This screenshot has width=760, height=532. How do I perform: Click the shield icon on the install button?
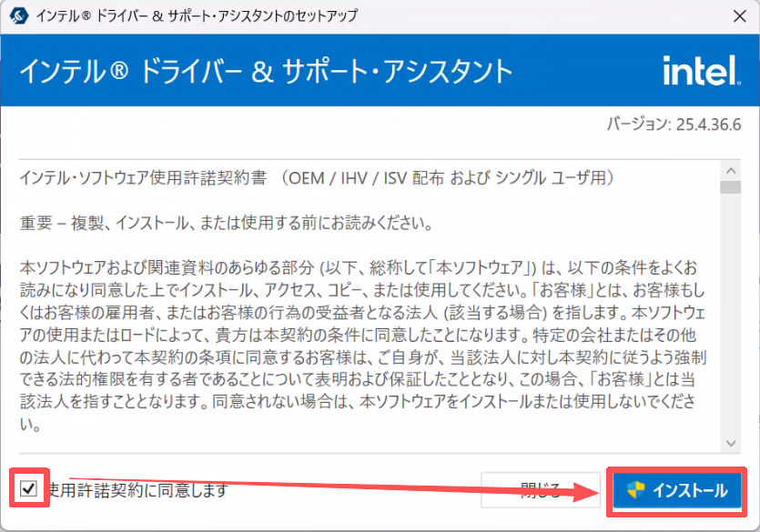point(635,490)
